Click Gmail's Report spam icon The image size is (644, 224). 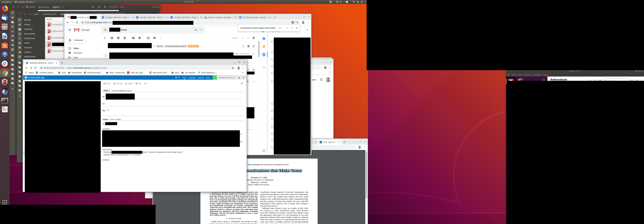(x=118, y=38)
